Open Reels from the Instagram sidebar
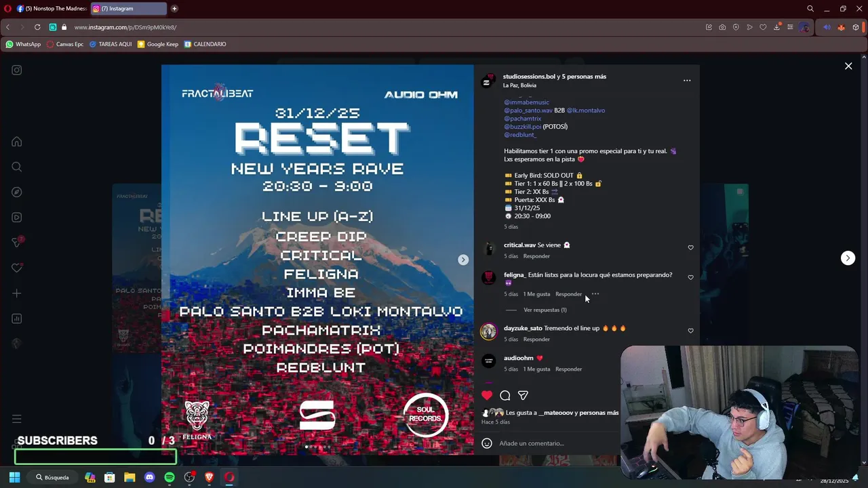This screenshot has height=488, width=868. (x=17, y=218)
